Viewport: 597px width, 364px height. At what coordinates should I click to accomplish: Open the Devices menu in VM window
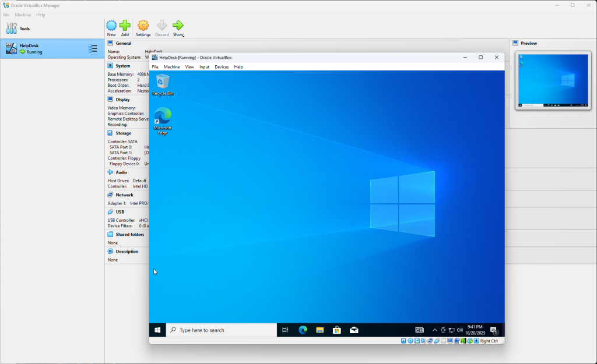[x=222, y=67]
